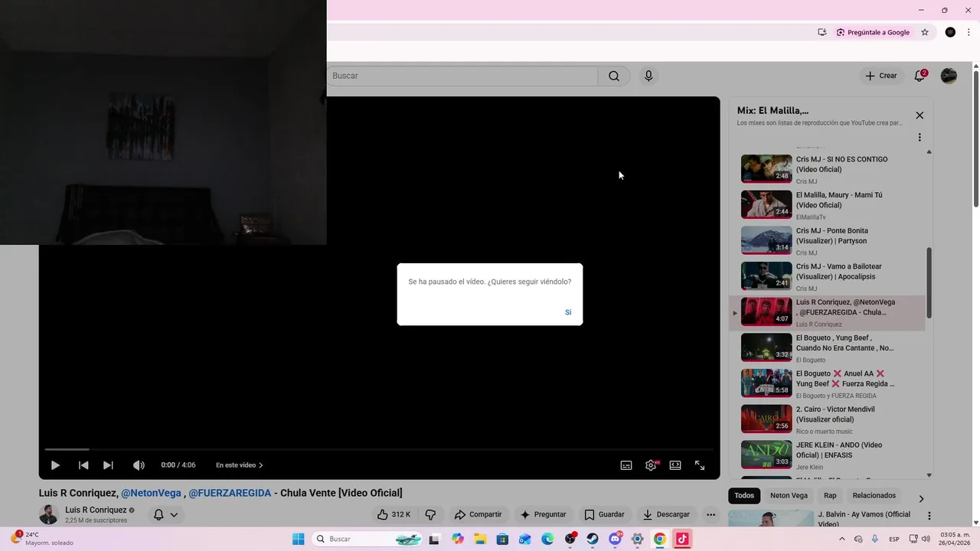
Task: Like the video (312 K)
Action: click(394, 515)
